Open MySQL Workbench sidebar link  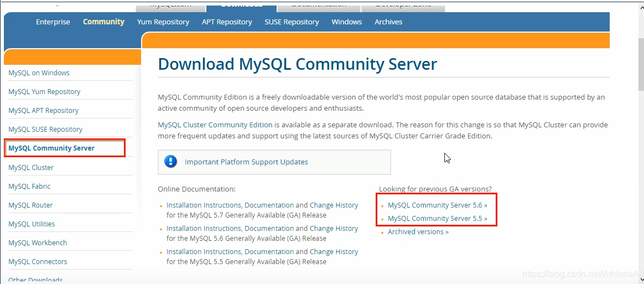(x=38, y=242)
